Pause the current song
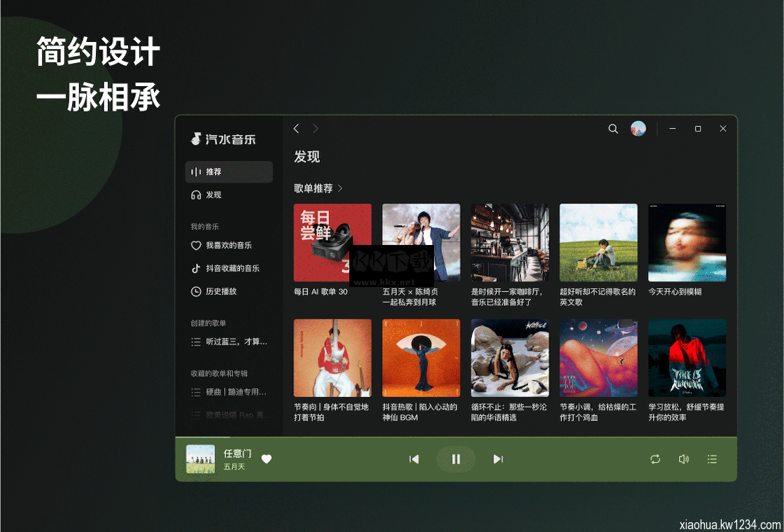784x532 pixels. tap(456, 459)
